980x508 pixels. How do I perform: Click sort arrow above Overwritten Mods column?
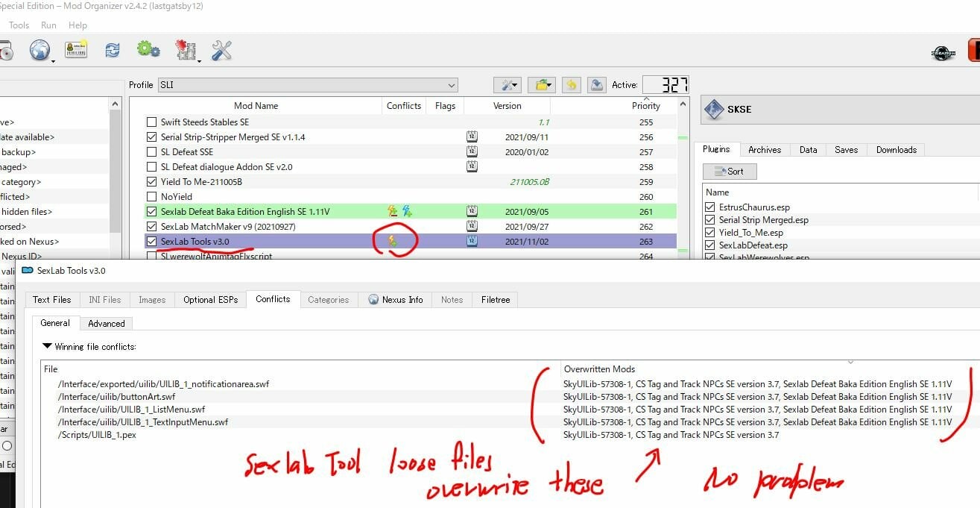coord(850,362)
